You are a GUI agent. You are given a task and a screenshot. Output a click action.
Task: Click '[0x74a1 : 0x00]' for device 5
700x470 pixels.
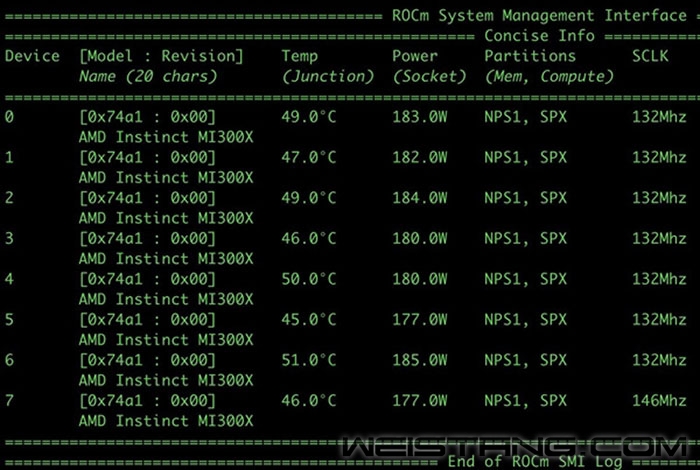(x=147, y=320)
